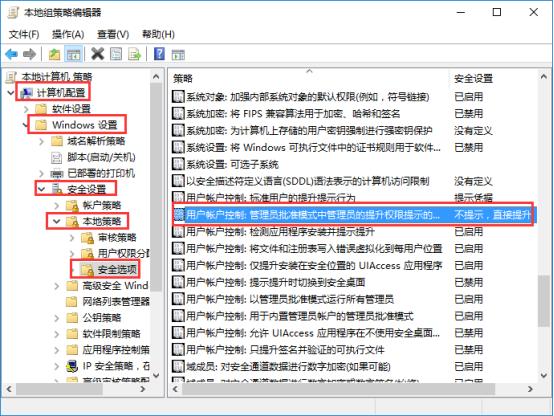
Task: Click the Up one level folder icon
Action: click(x=54, y=54)
